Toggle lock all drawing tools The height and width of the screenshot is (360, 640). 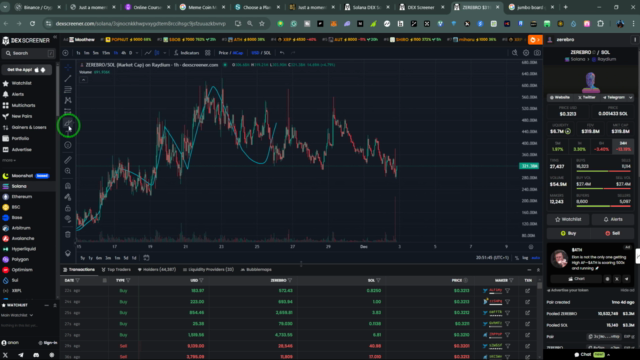coord(68,208)
